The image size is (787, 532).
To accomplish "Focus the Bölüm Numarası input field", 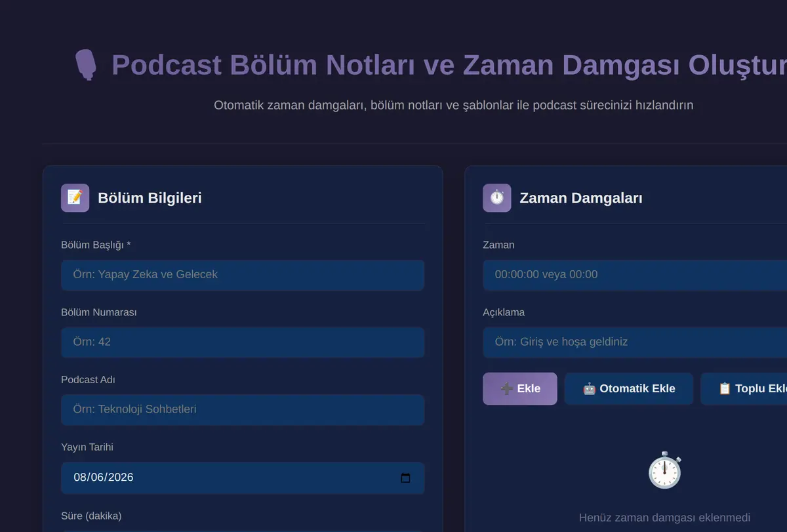I will pos(243,342).
